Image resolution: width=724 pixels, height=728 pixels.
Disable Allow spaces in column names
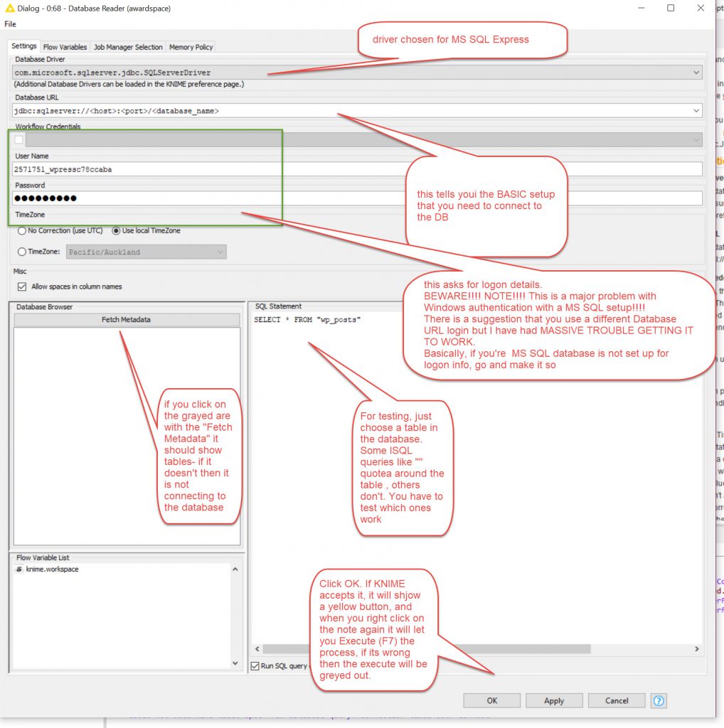pos(21,287)
